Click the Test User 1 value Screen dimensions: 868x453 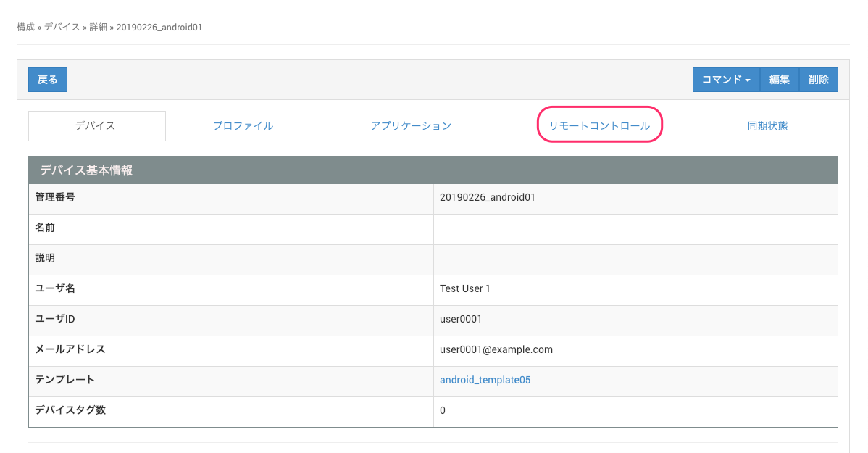[464, 288]
